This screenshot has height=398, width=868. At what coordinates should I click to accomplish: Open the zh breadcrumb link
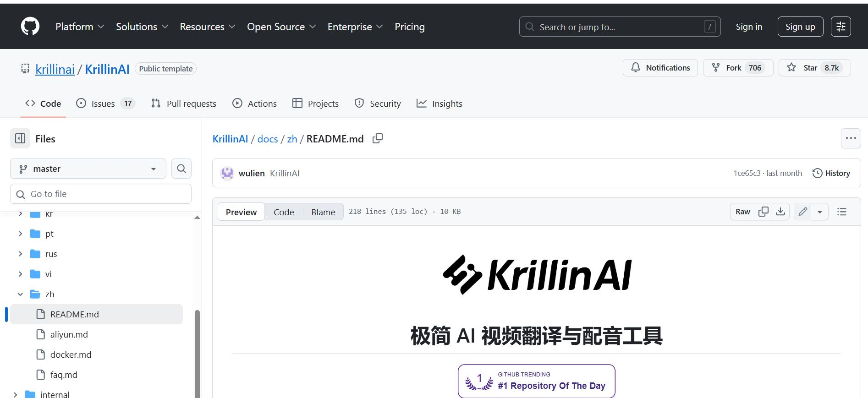click(x=292, y=139)
